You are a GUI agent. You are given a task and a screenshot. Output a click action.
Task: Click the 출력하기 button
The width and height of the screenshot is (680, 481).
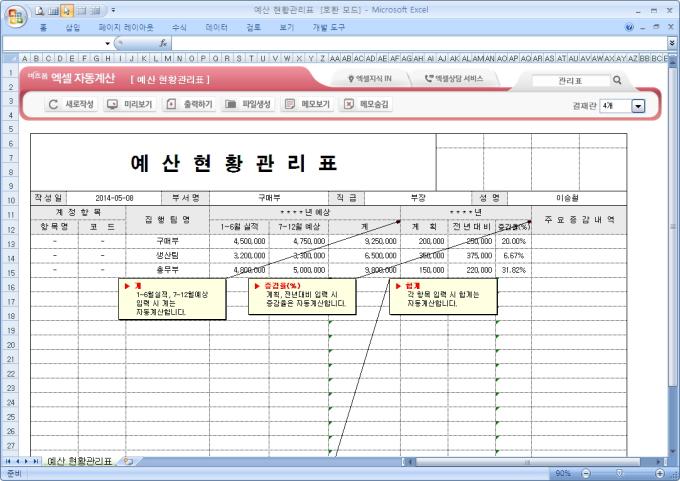[x=190, y=104]
